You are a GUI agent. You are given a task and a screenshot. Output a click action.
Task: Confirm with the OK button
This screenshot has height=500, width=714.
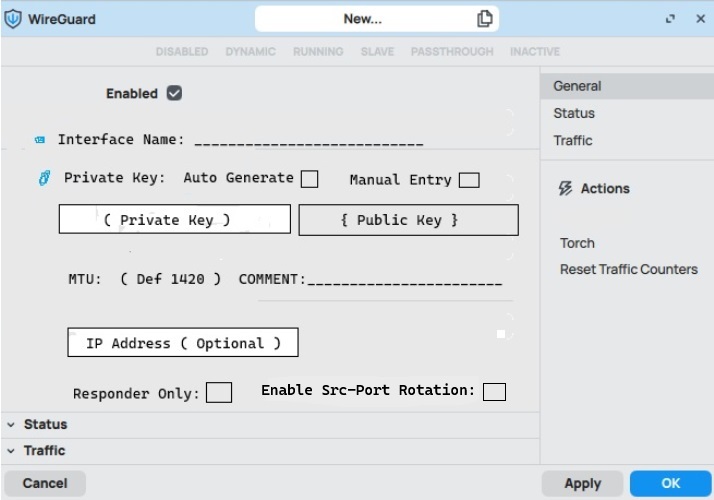click(x=671, y=484)
